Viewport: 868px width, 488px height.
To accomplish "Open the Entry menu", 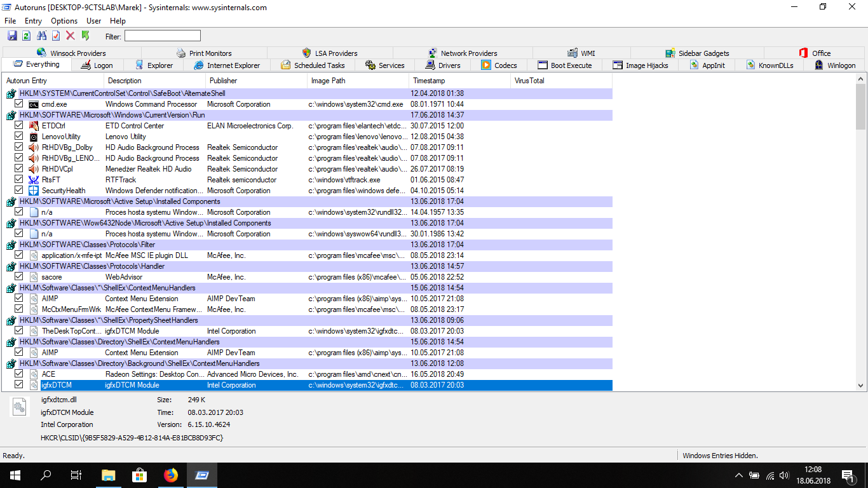I will click(x=33, y=21).
